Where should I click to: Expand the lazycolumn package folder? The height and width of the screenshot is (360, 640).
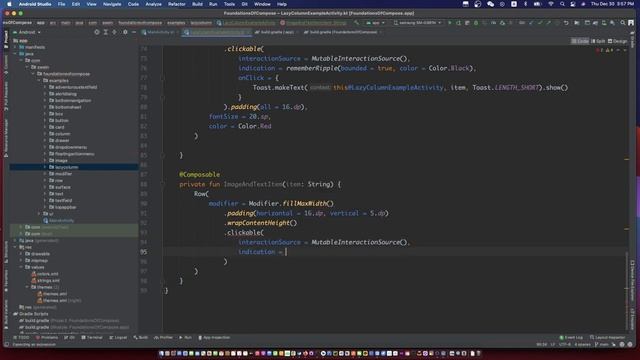tap(45, 167)
